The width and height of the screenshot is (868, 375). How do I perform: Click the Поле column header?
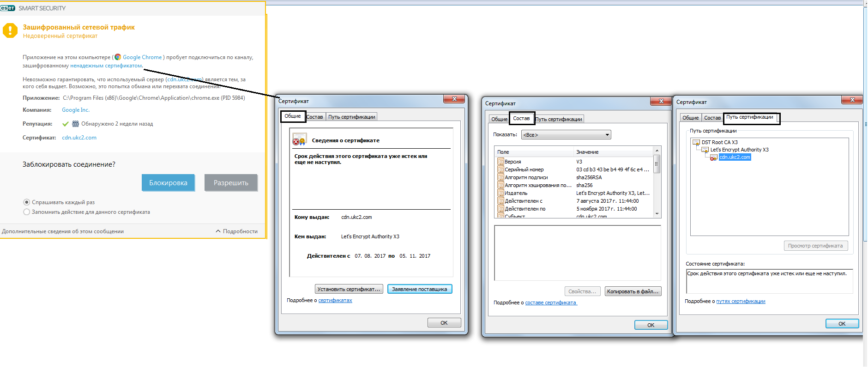tap(534, 152)
